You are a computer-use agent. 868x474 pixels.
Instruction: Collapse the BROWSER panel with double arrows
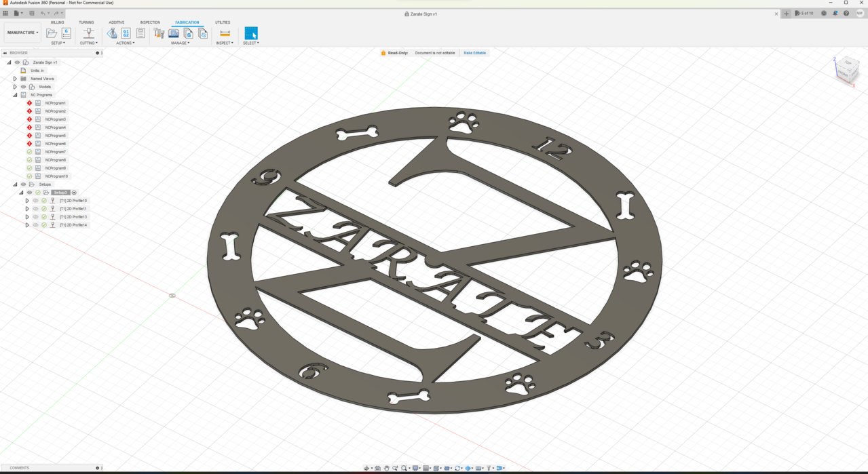[x=5, y=53]
